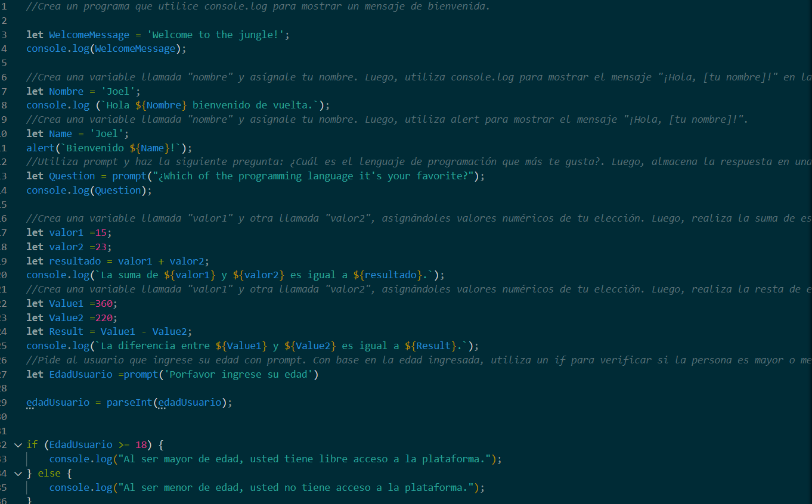Click the else keyword

pyautogui.click(x=49, y=474)
